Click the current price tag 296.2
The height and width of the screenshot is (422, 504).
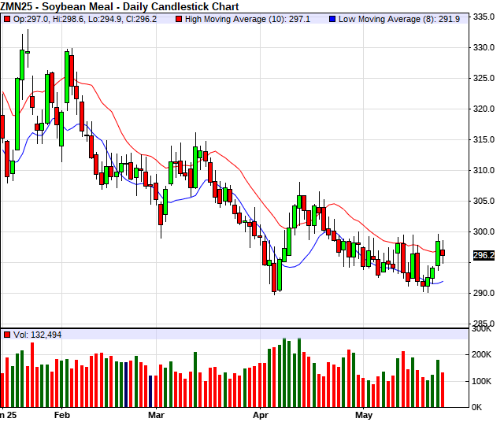484,255
